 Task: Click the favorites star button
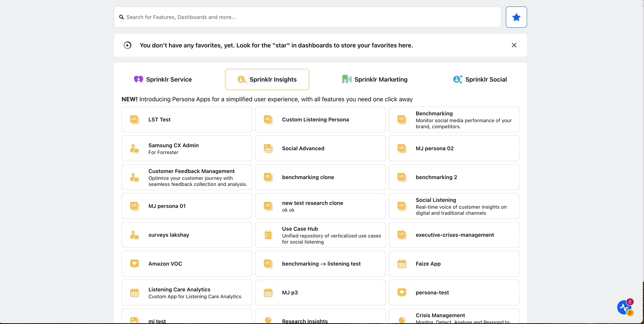point(516,17)
